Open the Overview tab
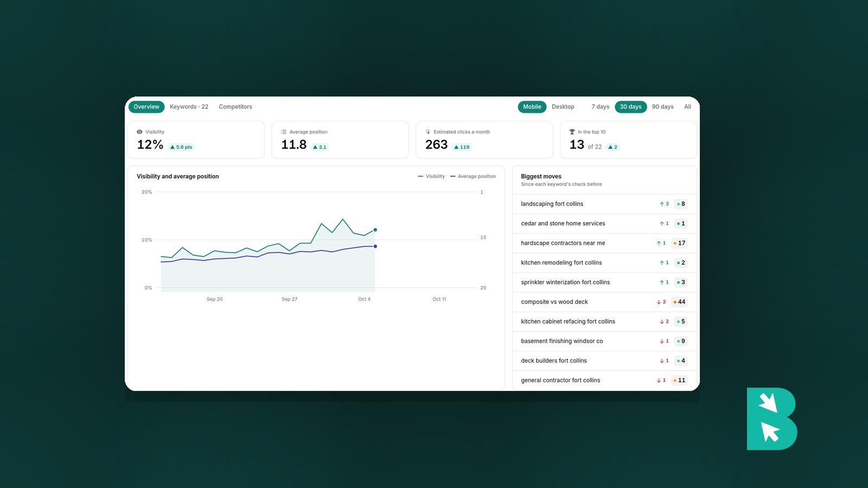 point(146,107)
